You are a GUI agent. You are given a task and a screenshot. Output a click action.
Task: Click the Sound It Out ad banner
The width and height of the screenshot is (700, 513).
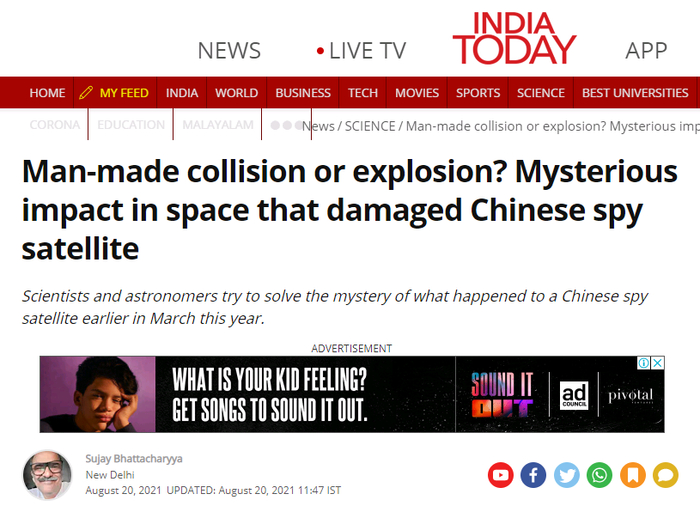point(352,394)
